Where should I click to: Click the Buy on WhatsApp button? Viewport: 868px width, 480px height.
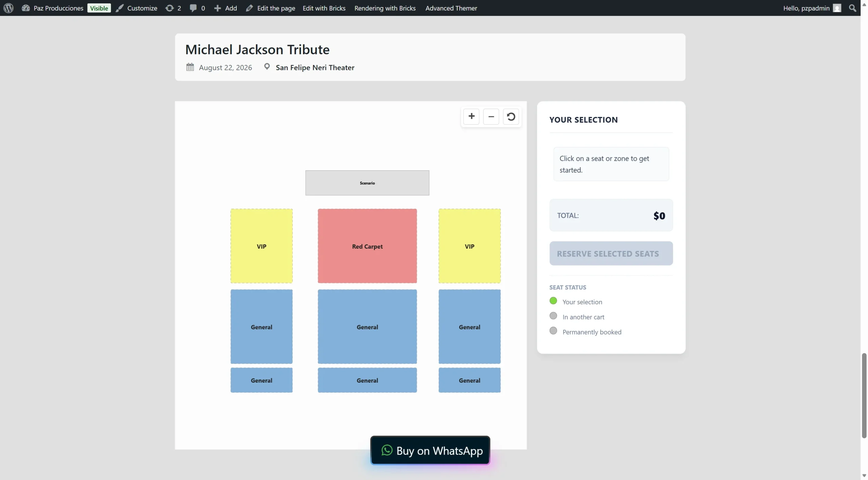click(x=430, y=450)
